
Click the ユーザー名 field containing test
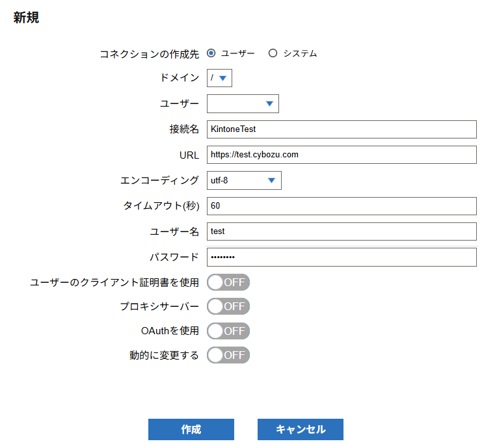342,231
